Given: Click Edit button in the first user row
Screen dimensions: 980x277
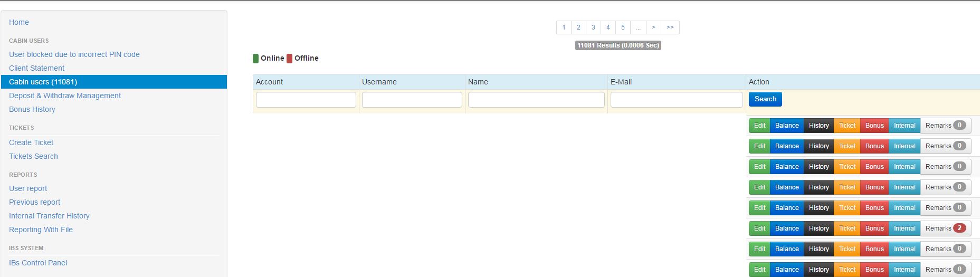Looking at the screenshot, I should pyautogui.click(x=759, y=126).
